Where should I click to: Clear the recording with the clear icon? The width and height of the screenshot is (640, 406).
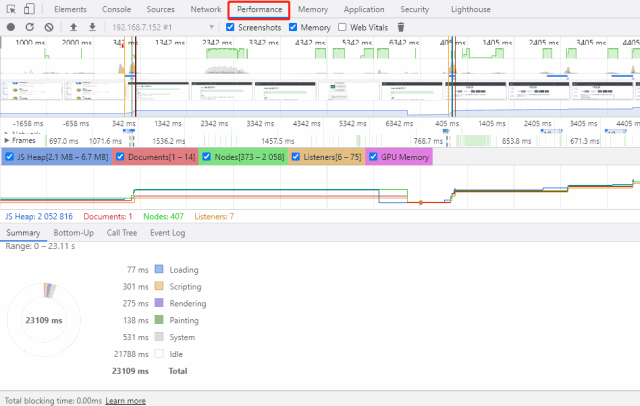pos(49,27)
